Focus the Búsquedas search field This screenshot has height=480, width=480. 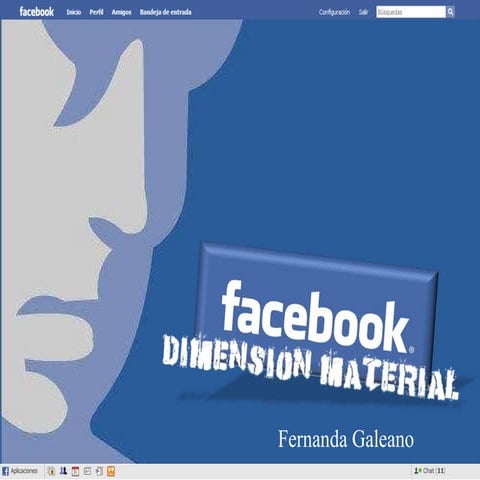click(x=411, y=12)
